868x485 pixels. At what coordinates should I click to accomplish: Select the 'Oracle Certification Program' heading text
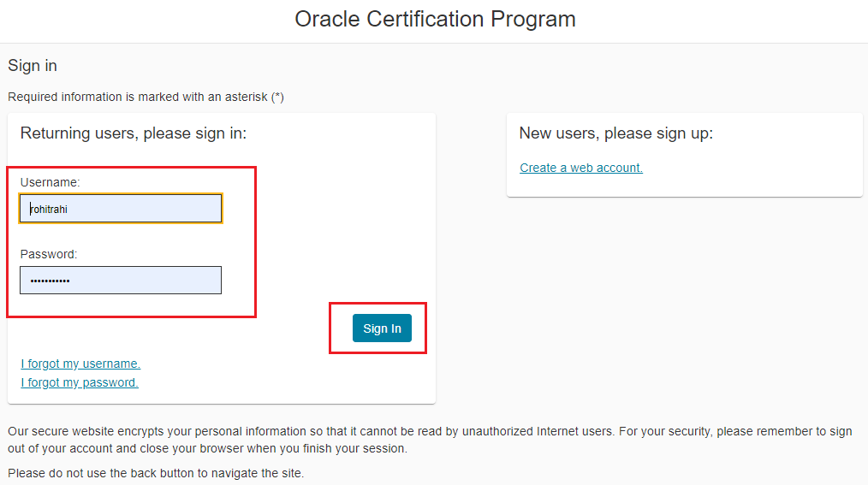[435, 20]
